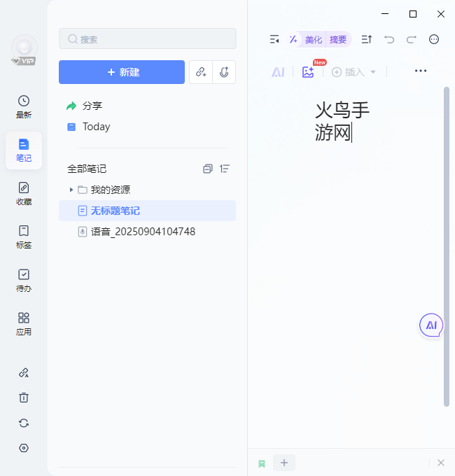Screen dimensions: 455x476
Task: Click the 美化 beautify button
Action: (x=314, y=39)
